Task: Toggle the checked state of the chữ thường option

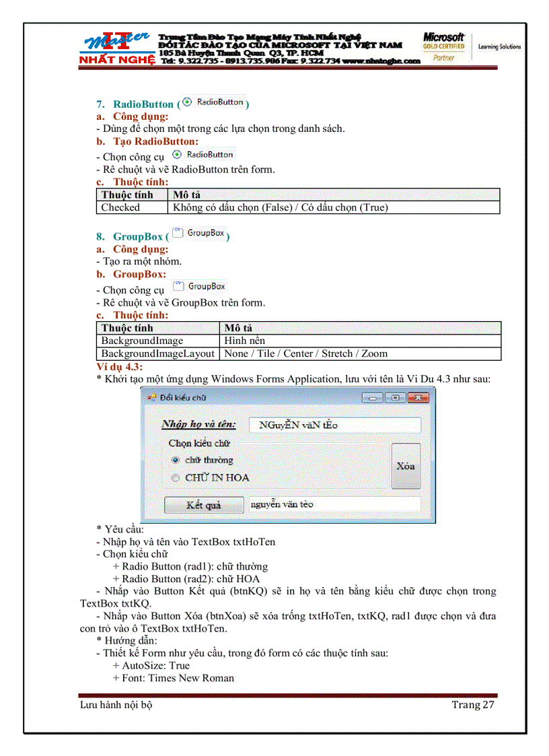Action: 176,460
